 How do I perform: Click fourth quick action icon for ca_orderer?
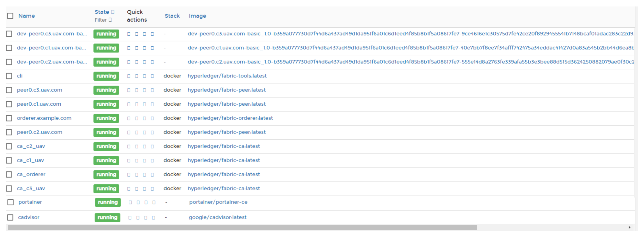[x=152, y=175]
